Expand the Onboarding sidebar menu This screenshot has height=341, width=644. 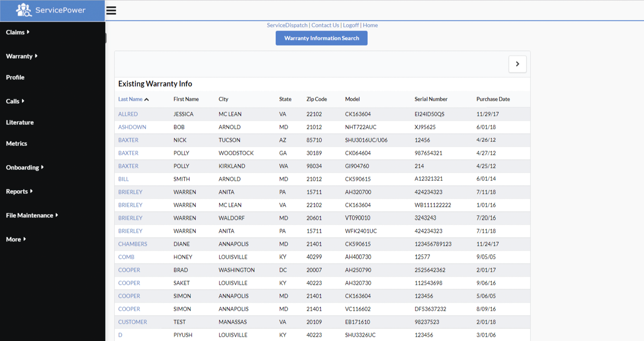click(x=25, y=167)
